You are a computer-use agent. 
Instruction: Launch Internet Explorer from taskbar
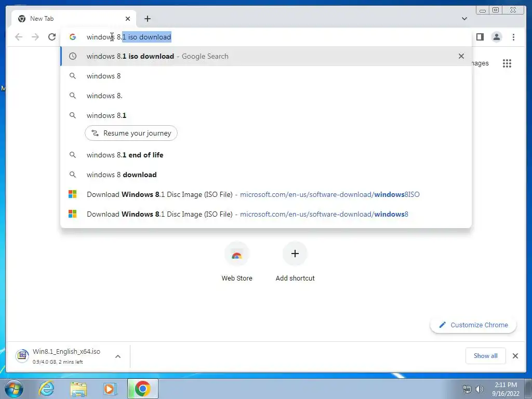click(x=46, y=389)
